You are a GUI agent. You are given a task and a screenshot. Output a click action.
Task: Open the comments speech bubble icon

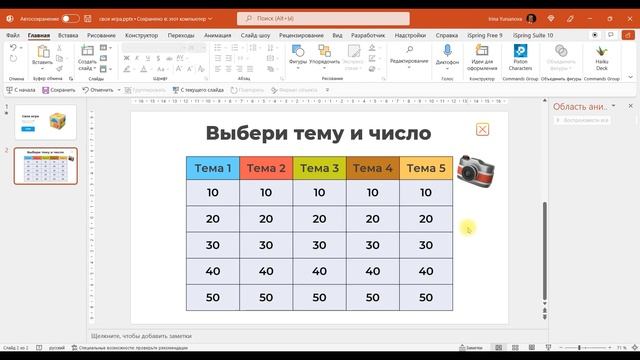pyautogui.click(x=611, y=35)
